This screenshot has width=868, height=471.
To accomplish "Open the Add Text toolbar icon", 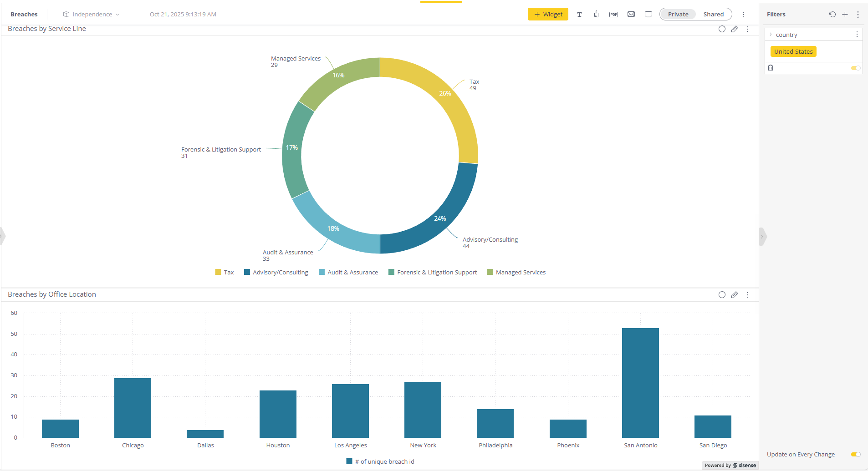I will tap(579, 14).
